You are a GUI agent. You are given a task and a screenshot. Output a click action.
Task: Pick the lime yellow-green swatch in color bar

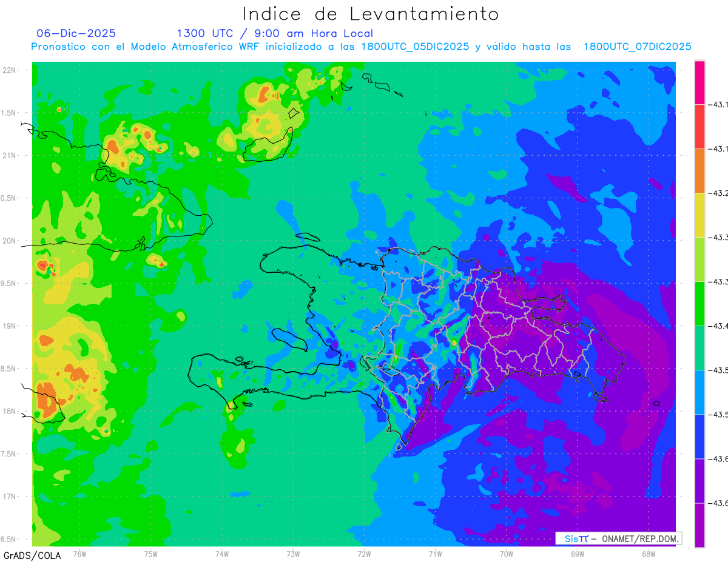coord(699,259)
